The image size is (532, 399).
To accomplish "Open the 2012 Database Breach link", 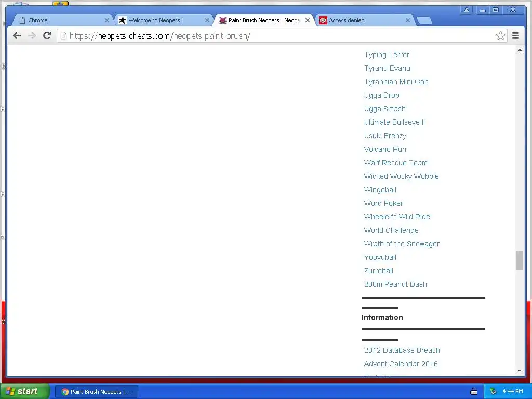I will coord(402,350).
